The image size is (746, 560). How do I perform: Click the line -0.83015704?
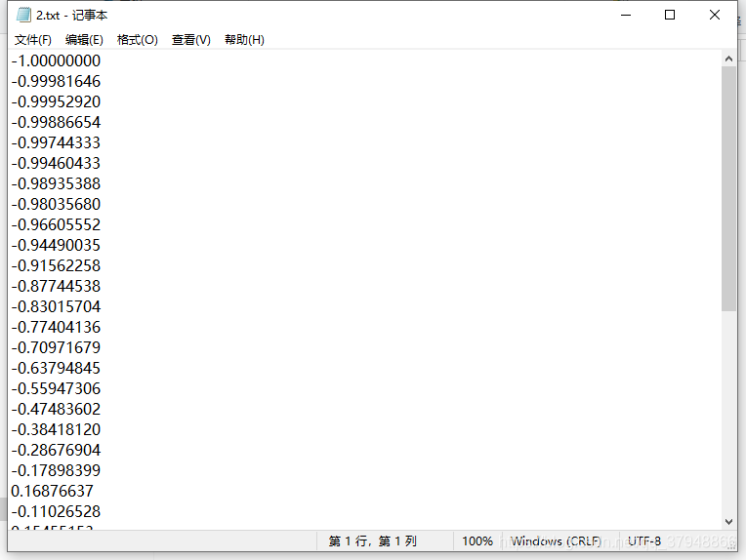pyautogui.click(x=56, y=306)
